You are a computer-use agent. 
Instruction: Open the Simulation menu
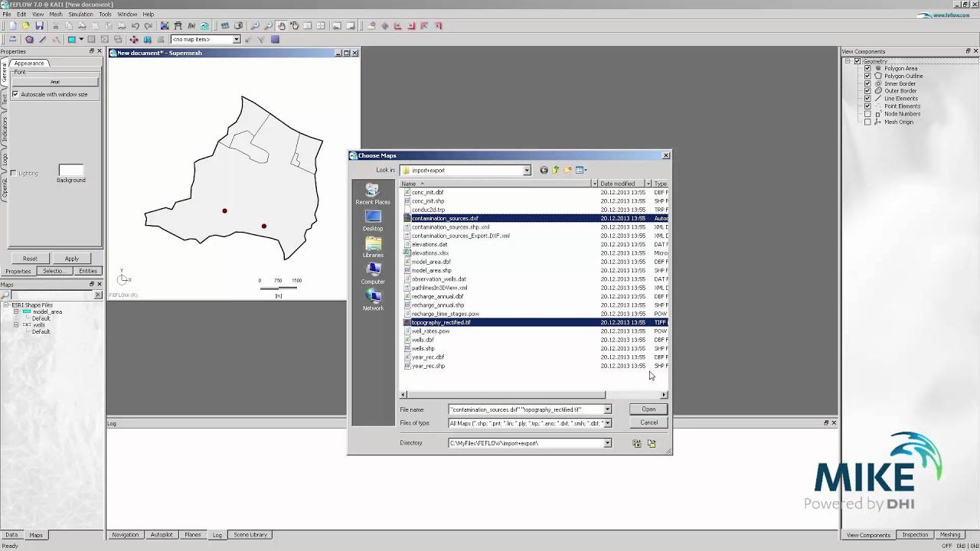80,14
